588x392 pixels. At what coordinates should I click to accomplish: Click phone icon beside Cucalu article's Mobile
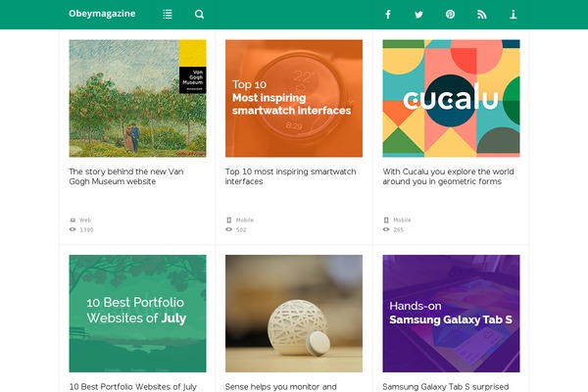(386, 220)
